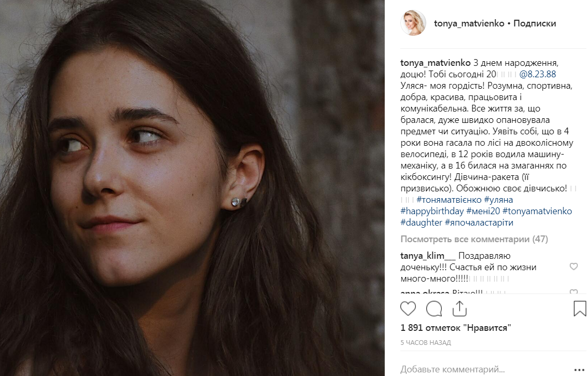Click the Подписки label next to the username
The height and width of the screenshot is (376, 588).
[535, 23]
